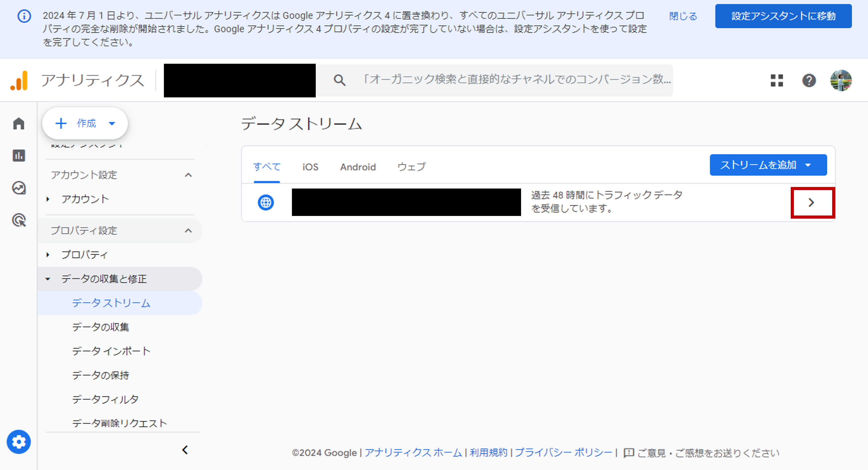Collapse the アカウント設定 section

(x=188, y=175)
